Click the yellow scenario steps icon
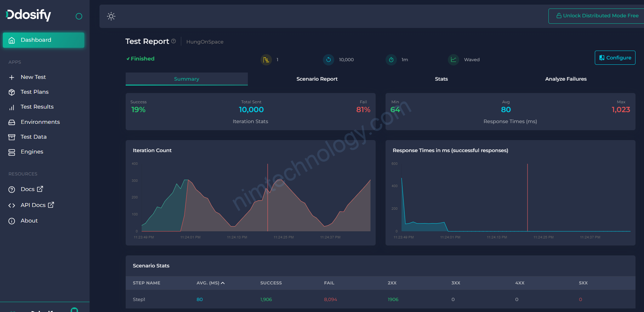Screen dimensions: 644x312 tap(266, 60)
